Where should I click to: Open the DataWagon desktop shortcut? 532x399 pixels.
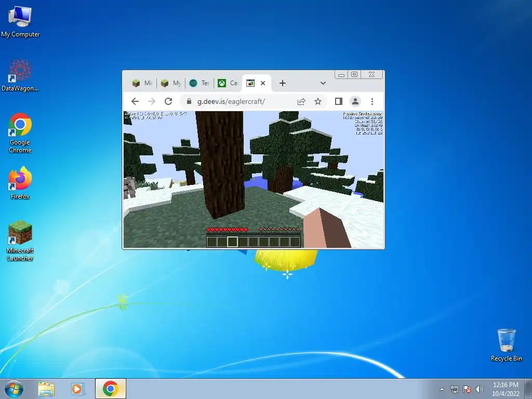click(20, 75)
